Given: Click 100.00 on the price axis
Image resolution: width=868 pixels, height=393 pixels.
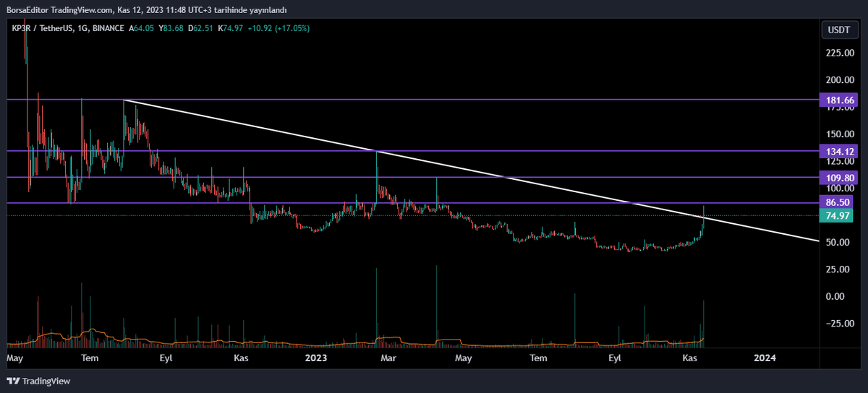Looking at the screenshot, I should [x=840, y=189].
